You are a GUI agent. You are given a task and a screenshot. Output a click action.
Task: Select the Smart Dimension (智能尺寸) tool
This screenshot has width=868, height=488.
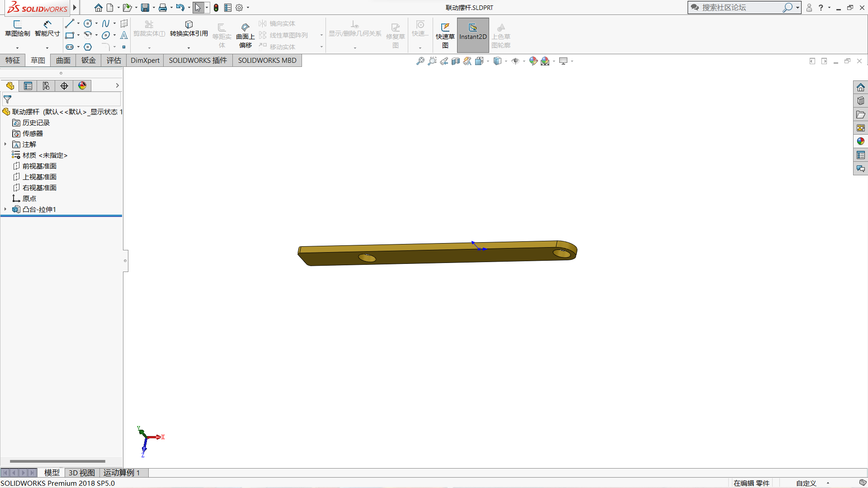(x=47, y=28)
